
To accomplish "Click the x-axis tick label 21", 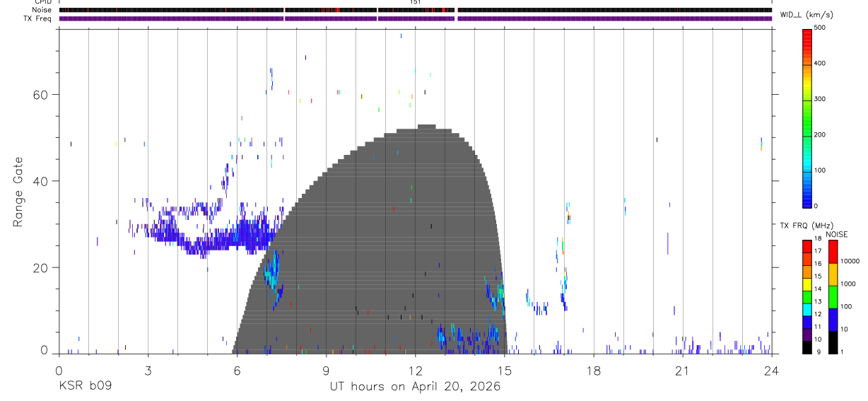I will click(x=682, y=371).
